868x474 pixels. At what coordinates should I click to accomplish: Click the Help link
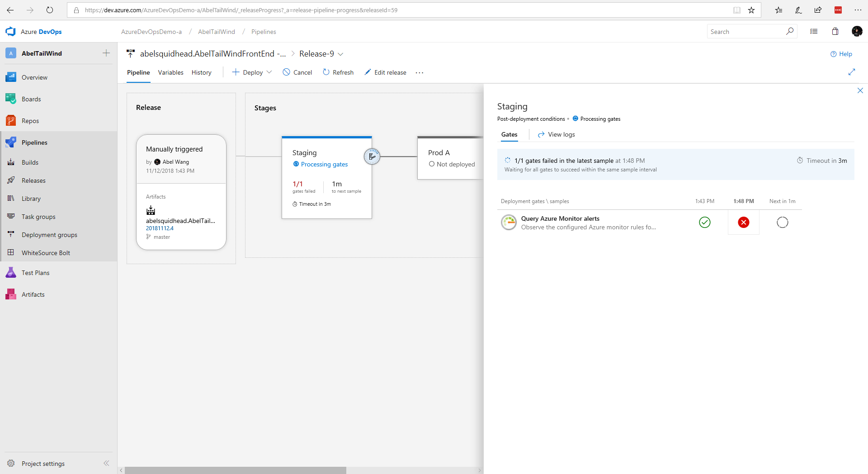coord(841,54)
